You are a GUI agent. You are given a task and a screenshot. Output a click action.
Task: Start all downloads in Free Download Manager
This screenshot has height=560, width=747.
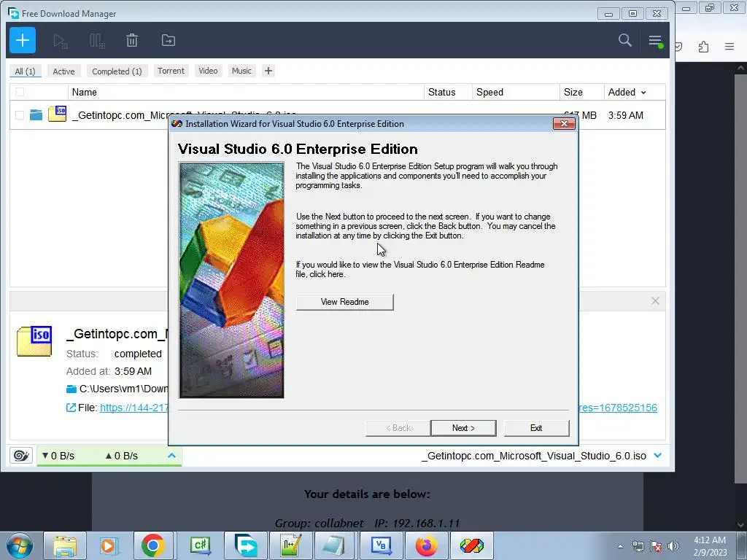point(61,41)
